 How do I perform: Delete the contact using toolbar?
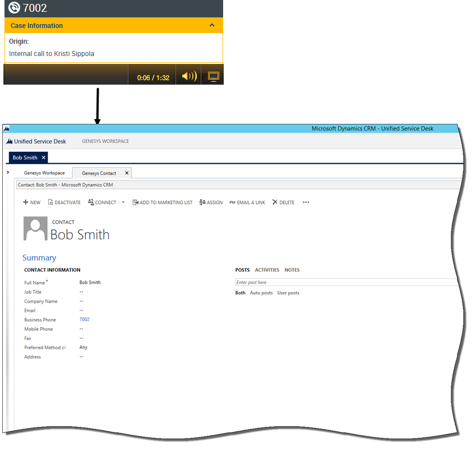pyautogui.click(x=283, y=202)
